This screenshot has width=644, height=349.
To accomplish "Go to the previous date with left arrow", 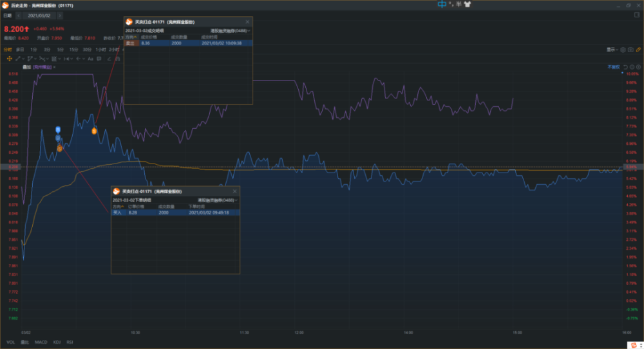I will pyautogui.click(x=18, y=14).
